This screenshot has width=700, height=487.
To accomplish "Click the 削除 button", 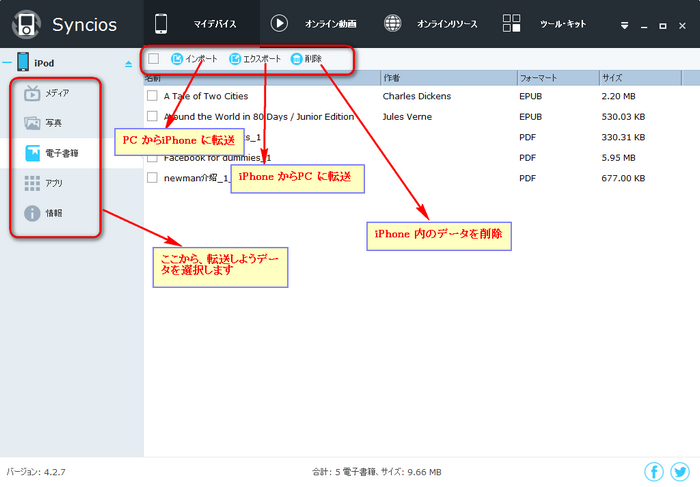I will click(x=306, y=58).
